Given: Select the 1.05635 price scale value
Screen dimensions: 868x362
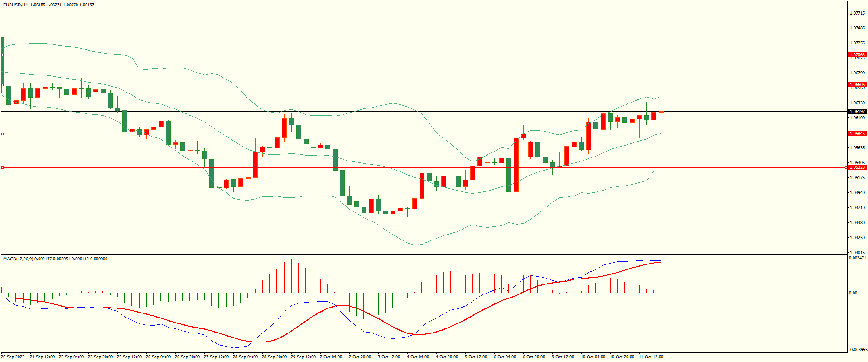Looking at the screenshot, I should pos(857,148).
